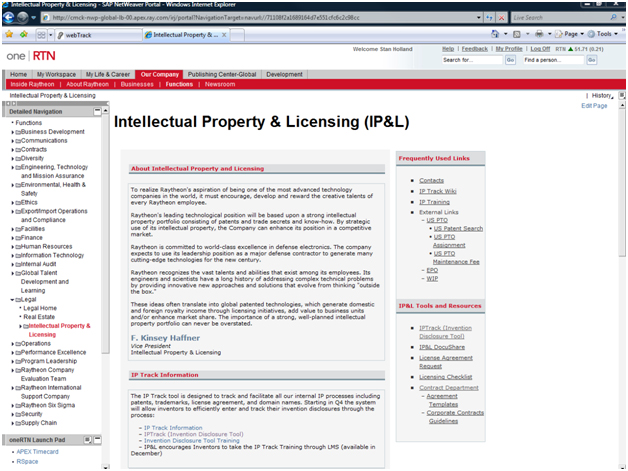628x471 pixels.
Task: Open the Tools menu in IE toolbar
Action: pos(602,34)
